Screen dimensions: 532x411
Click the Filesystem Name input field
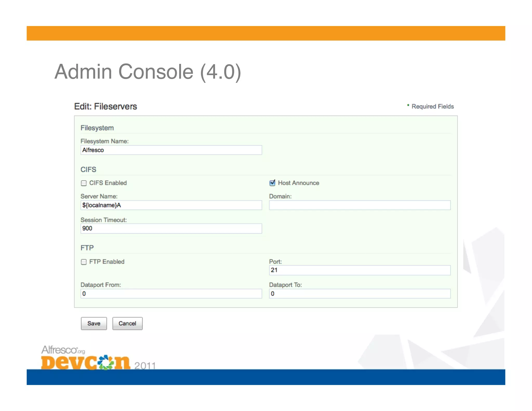[171, 150]
